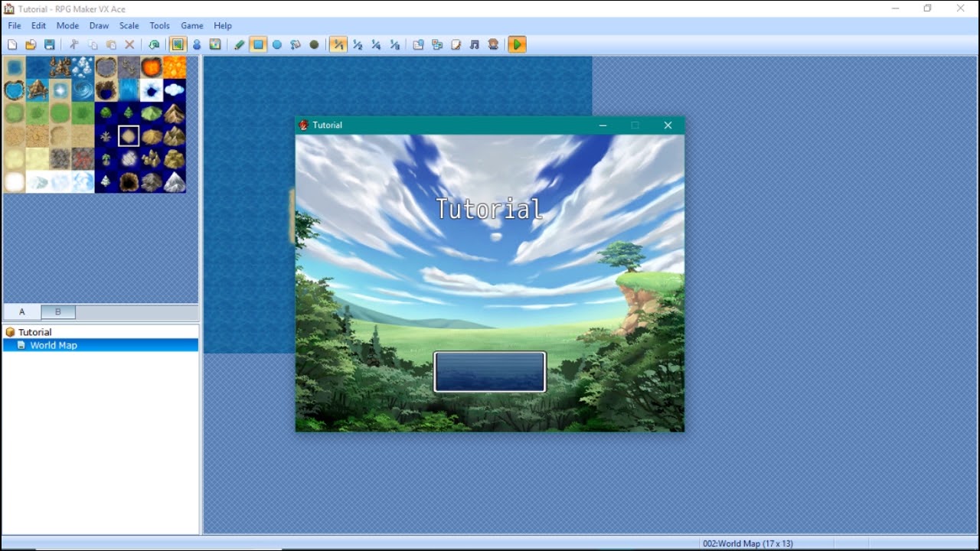Switch to Event mode icon

click(x=197, y=45)
